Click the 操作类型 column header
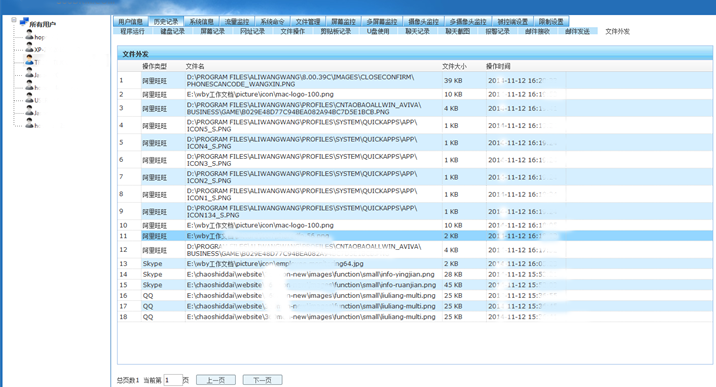Image resolution: width=716 pixels, height=387 pixels. [x=154, y=66]
